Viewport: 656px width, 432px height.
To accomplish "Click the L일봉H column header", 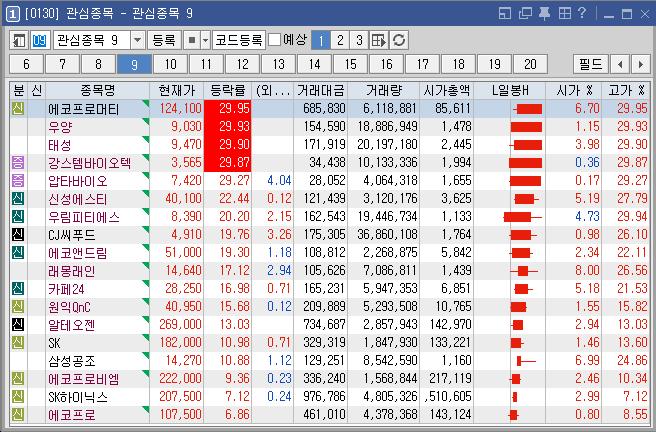I will pyautogui.click(x=510, y=90).
